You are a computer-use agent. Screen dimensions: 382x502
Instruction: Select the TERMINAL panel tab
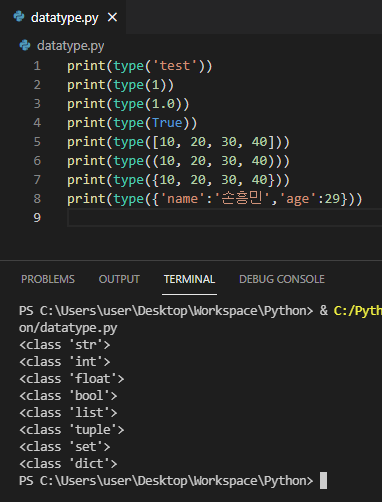tap(189, 279)
